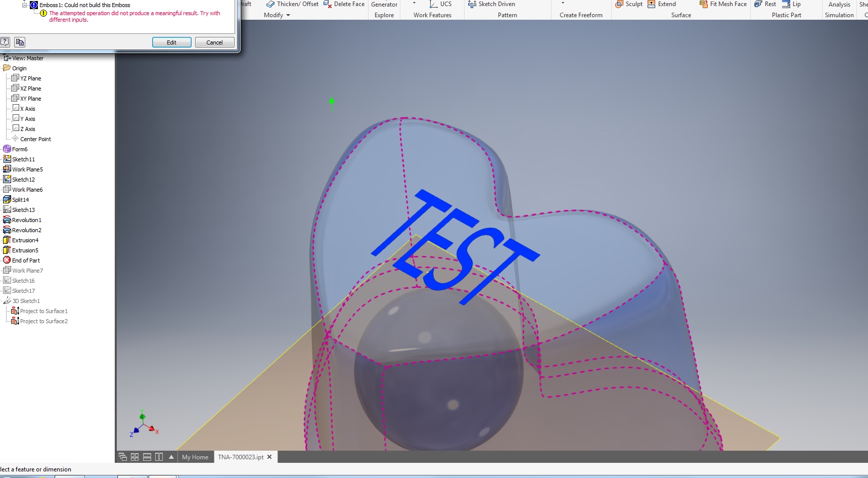
Task: Choose the Lip plastic part tool
Action: 793,4
